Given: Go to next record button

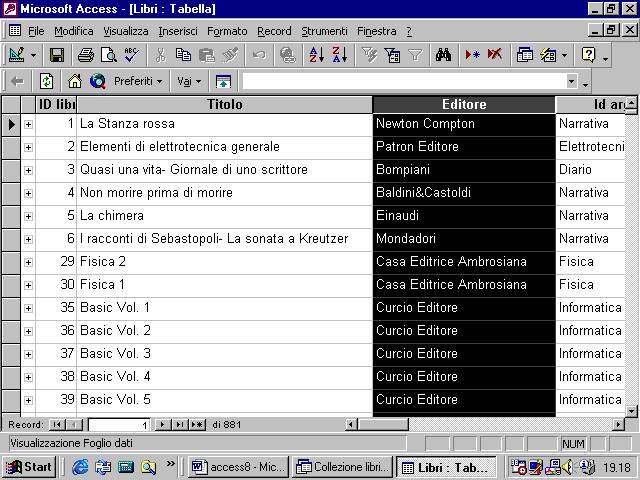Looking at the screenshot, I should (163, 425).
